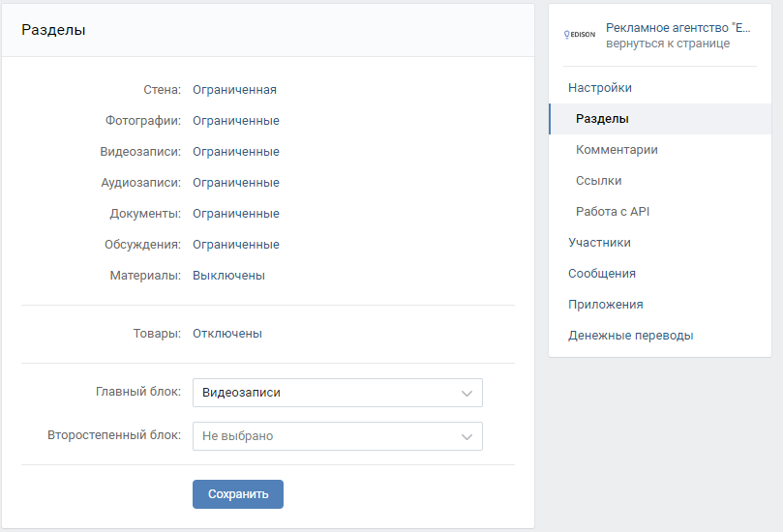
Task: Open the Стена setting value Ограниченная
Action: (234, 90)
